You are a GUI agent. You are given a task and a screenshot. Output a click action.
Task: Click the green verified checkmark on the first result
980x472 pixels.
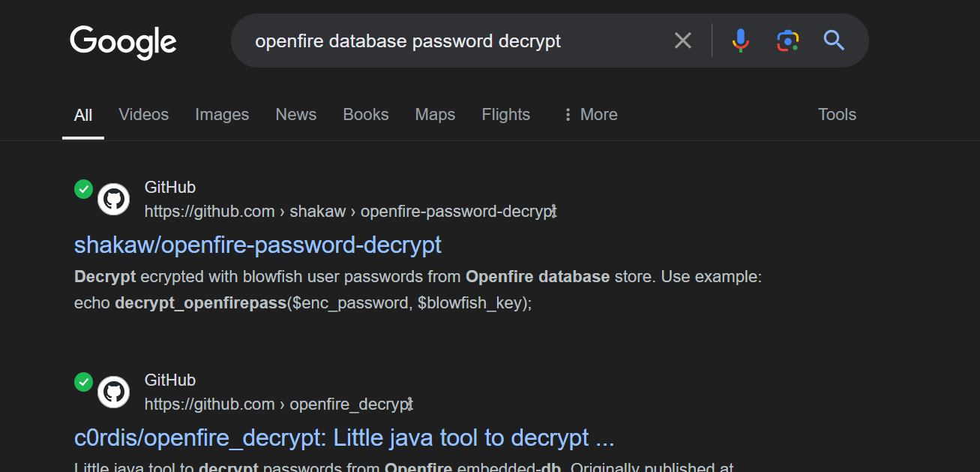83,189
